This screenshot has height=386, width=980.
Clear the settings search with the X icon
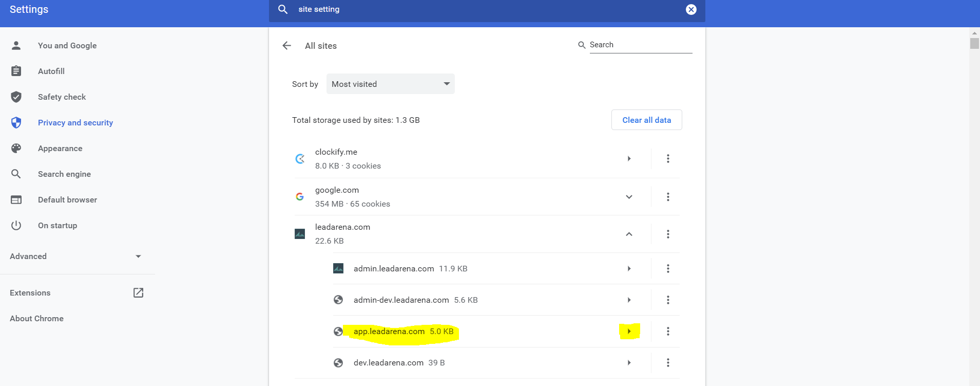pos(691,9)
